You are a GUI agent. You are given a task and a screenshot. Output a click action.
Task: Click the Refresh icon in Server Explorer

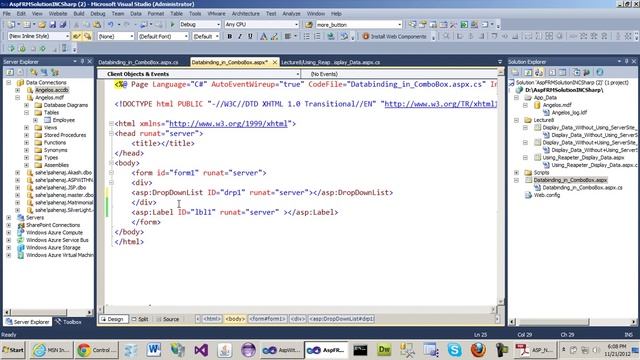tap(9, 72)
